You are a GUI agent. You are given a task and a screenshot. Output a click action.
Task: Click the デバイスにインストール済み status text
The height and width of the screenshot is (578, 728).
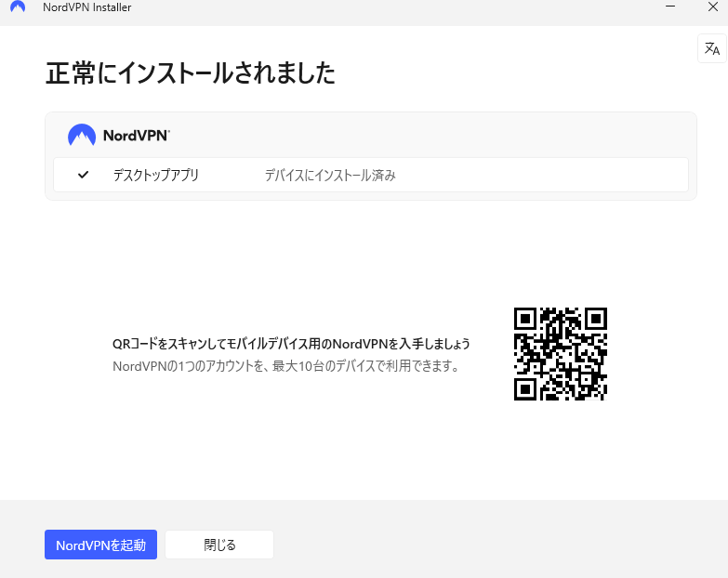(x=330, y=175)
